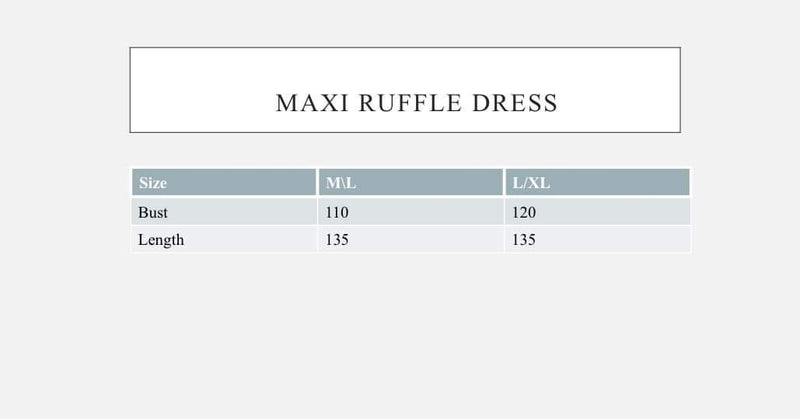The width and height of the screenshot is (800, 419).
Task: Click blank space right of 110 in Bust row
Action: pyautogui.click(x=426, y=212)
